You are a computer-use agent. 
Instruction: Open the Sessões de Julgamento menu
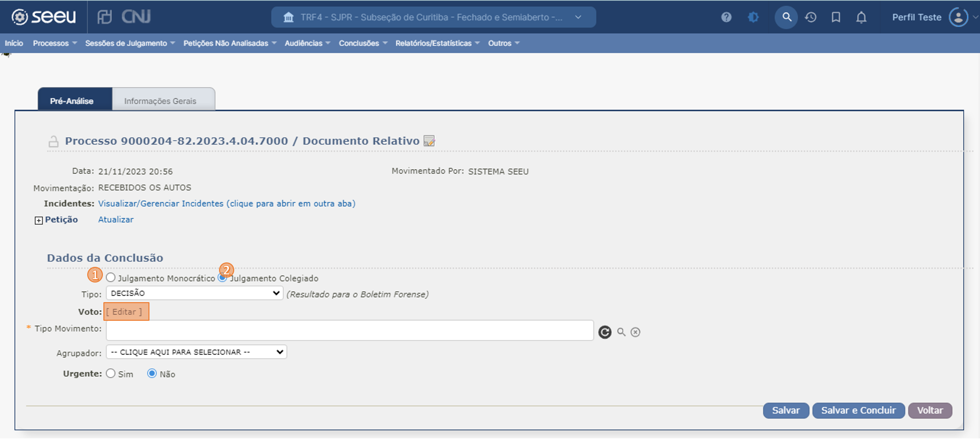[x=130, y=43]
